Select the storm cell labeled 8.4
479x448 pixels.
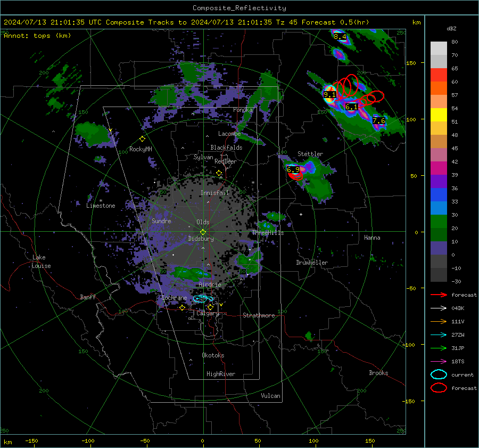340,37
